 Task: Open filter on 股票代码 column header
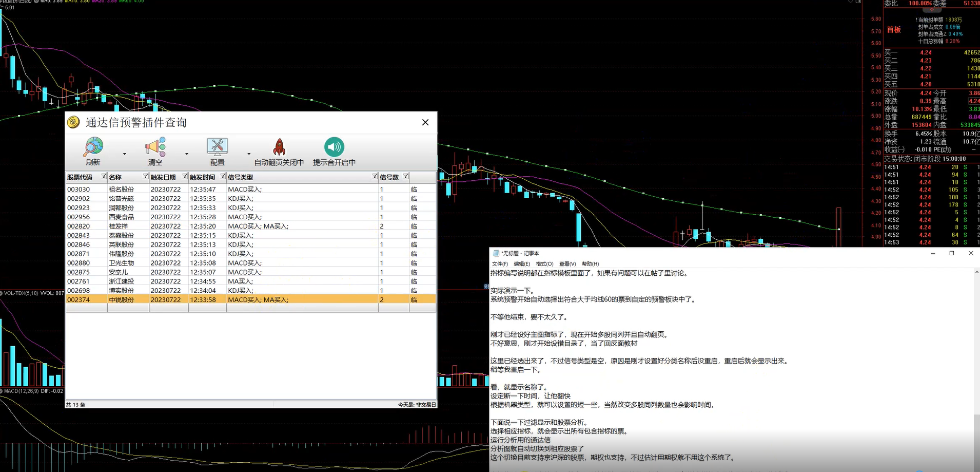(104, 176)
